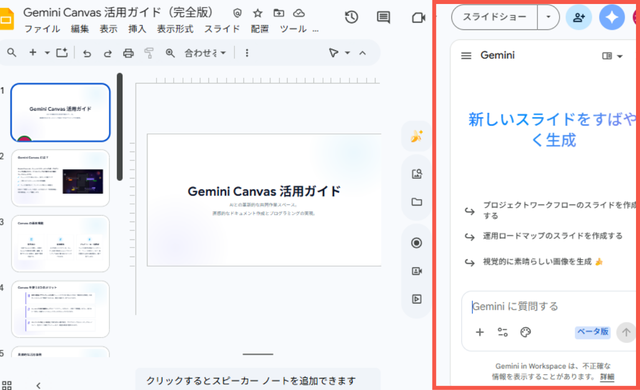Open the Gemini panel hamburger menu

tap(466, 55)
